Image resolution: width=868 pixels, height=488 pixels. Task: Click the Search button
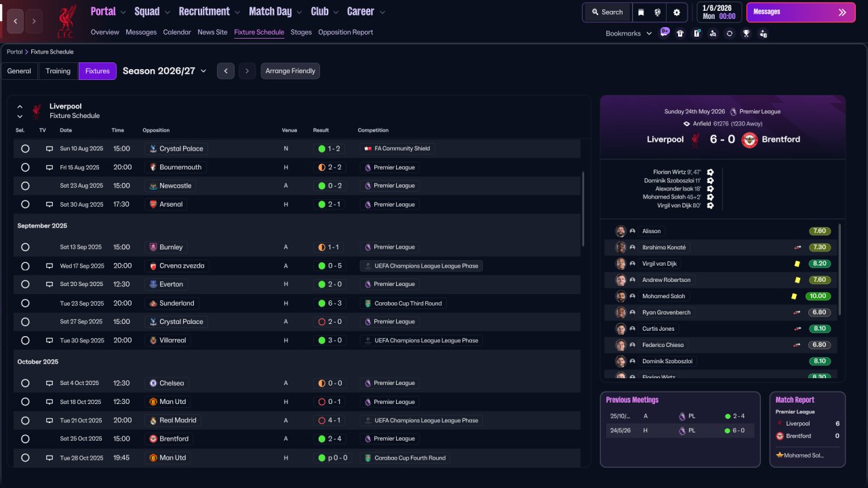point(607,12)
